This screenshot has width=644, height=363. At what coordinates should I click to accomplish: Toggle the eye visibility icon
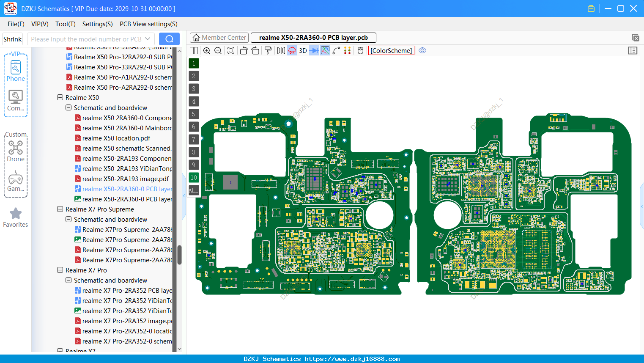(422, 51)
